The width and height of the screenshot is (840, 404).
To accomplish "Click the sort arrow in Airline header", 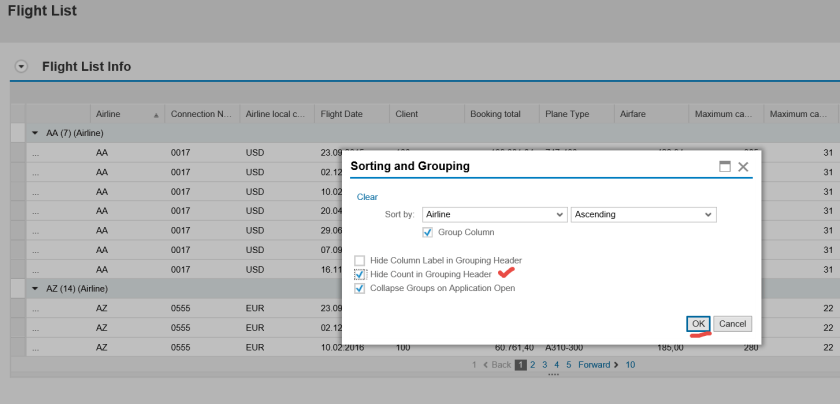I will click(156, 115).
